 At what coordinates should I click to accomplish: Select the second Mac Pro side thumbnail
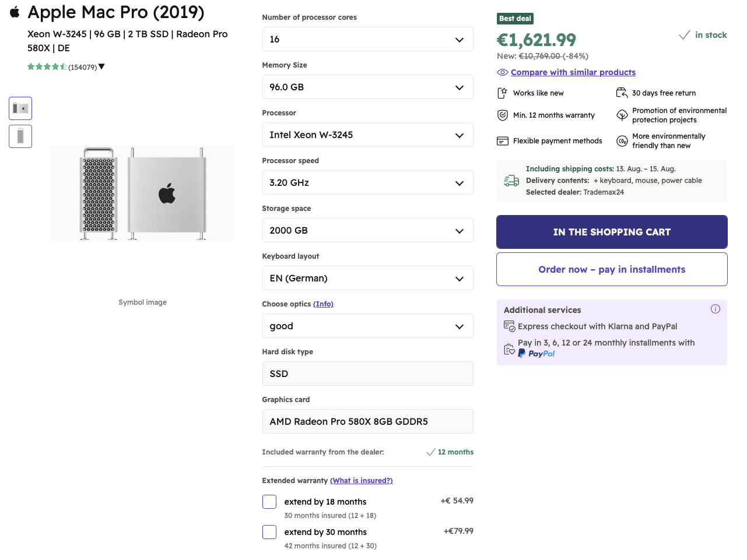pyautogui.click(x=20, y=136)
